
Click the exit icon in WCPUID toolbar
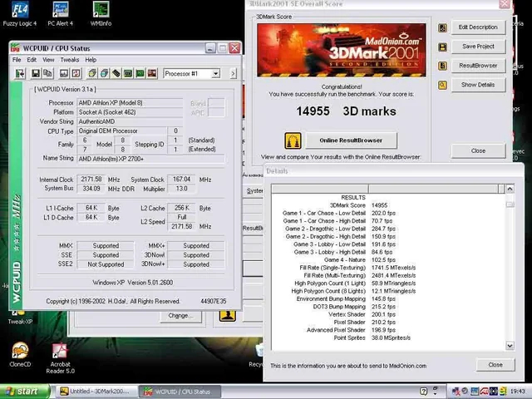tap(20, 74)
